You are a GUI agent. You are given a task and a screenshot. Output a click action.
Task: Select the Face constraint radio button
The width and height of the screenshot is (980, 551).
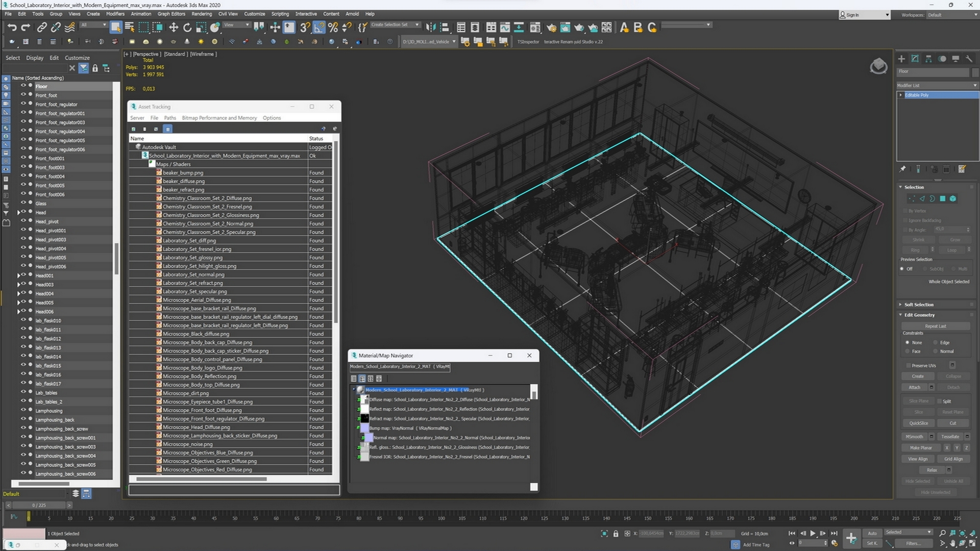point(907,352)
